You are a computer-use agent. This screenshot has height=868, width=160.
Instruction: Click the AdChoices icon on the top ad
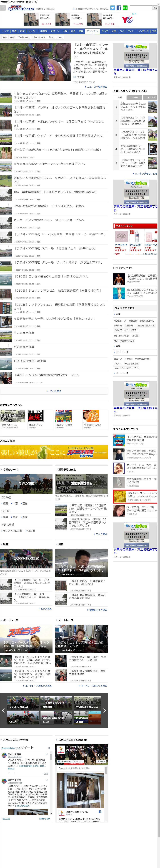pyautogui.click(x=134, y=14)
